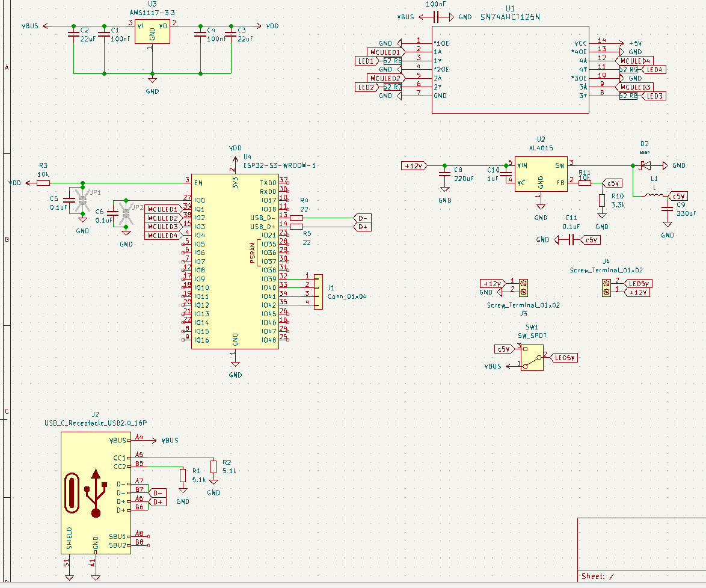Click the J3 screw terminal symbol
This screenshot has height=588, width=706.
[x=523, y=287]
